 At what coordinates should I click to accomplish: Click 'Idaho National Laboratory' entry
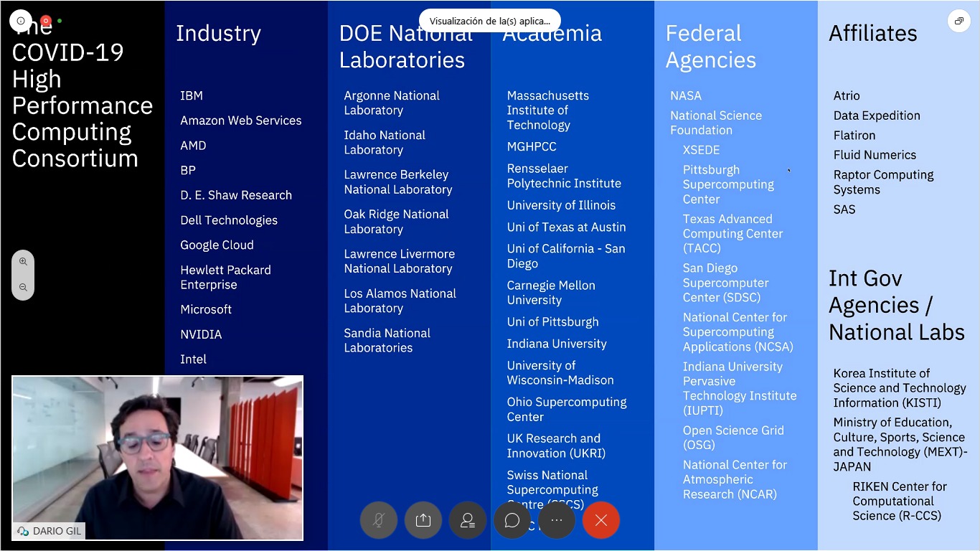385,142
